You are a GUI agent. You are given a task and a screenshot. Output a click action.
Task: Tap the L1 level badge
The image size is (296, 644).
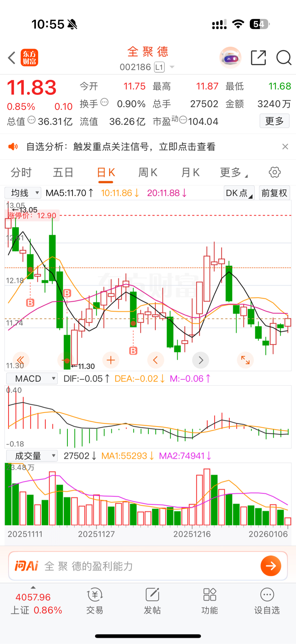[x=159, y=67]
